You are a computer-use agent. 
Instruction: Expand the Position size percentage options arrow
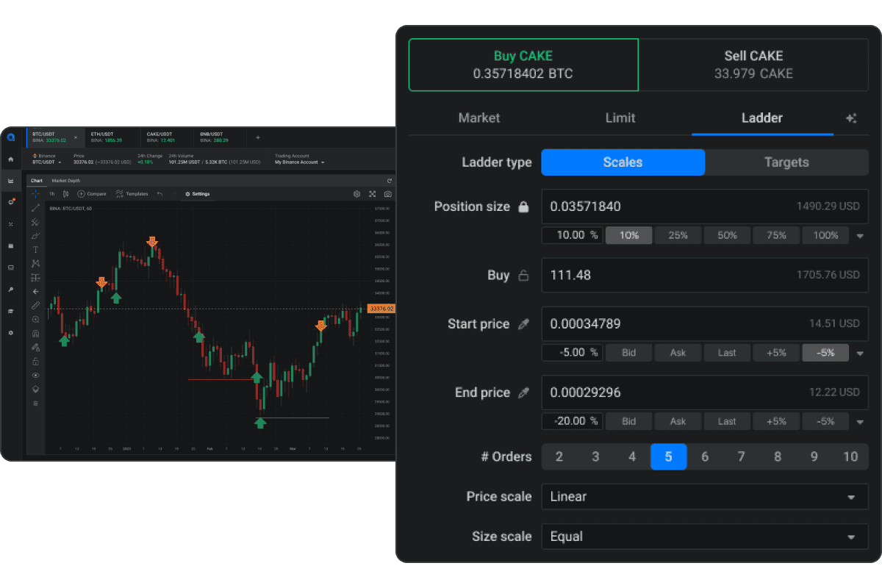860,236
